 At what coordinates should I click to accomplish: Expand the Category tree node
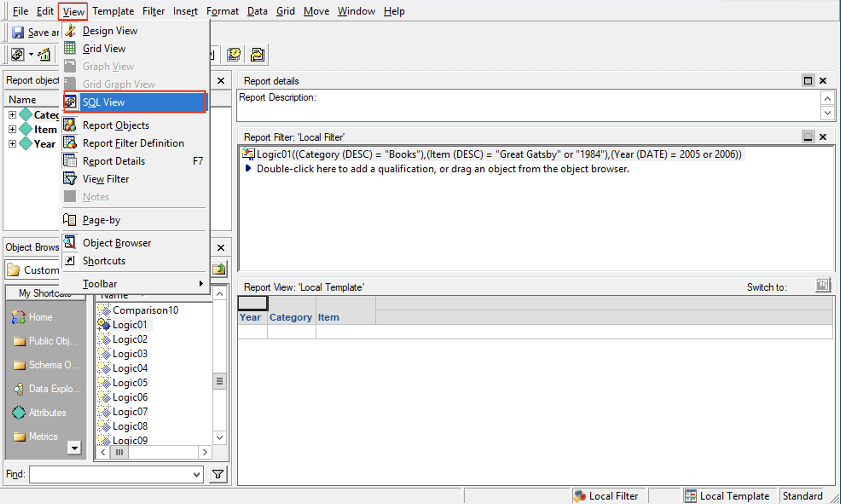click(12, 115)
